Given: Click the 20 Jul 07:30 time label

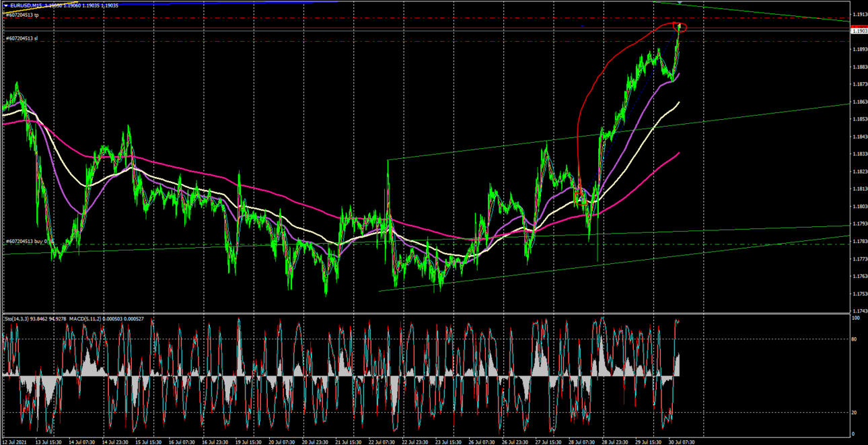Looking at the screenshot, I should pyautogui.click(x=281, y=442).
